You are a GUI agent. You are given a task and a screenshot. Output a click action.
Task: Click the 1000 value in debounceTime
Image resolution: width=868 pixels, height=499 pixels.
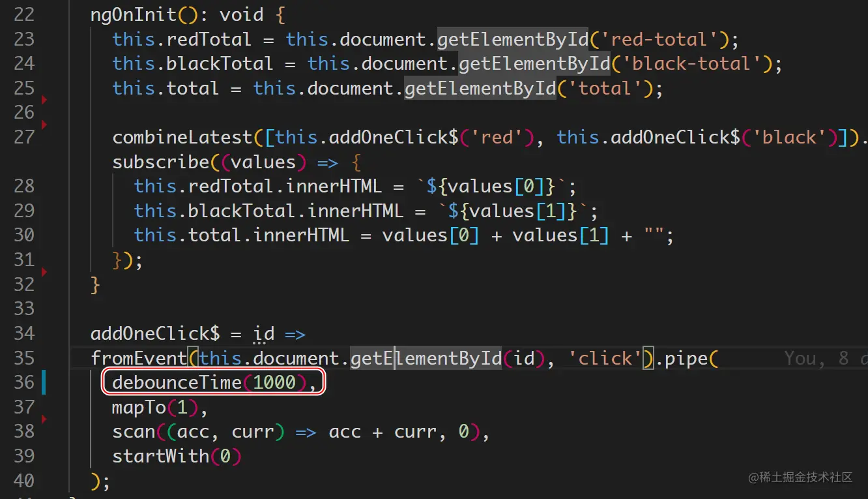click(x=274, y=383)
